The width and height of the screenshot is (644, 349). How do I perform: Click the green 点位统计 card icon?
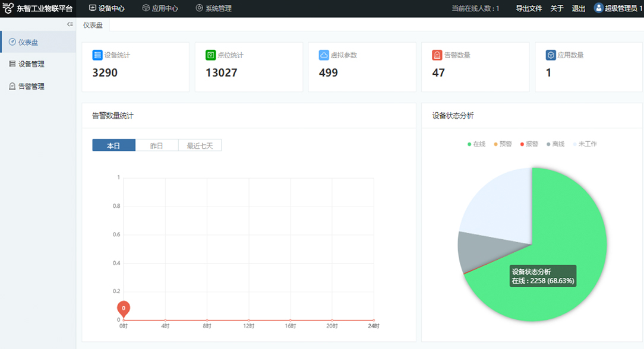pos(211,55)
